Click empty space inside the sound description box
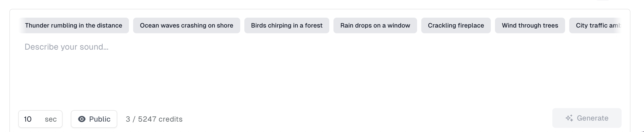 pyautogui.click(x=313, y=78)
